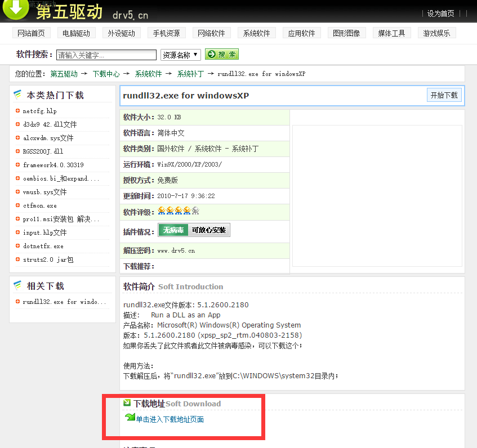Image resolution: width=477 pixels, height=448 pixels.
Task: Open alcxwdm.sys文件 download link
Action: pos(48,138)
